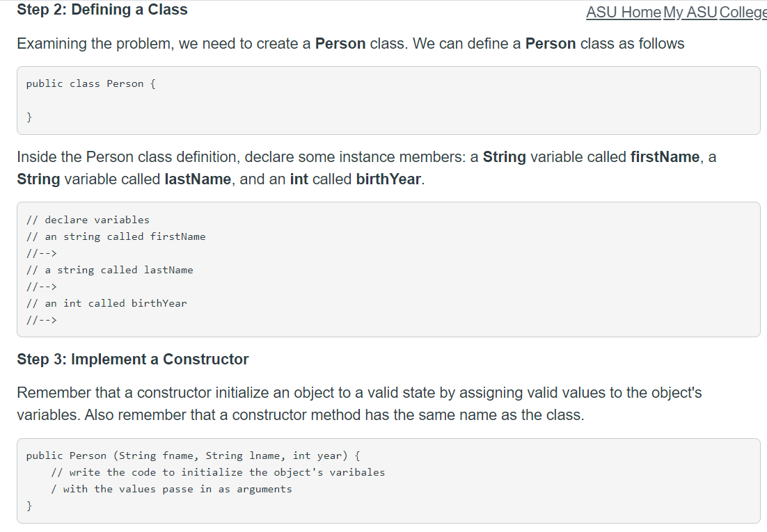Click the constructor explanation paragraph

click(x=348, y=403)
